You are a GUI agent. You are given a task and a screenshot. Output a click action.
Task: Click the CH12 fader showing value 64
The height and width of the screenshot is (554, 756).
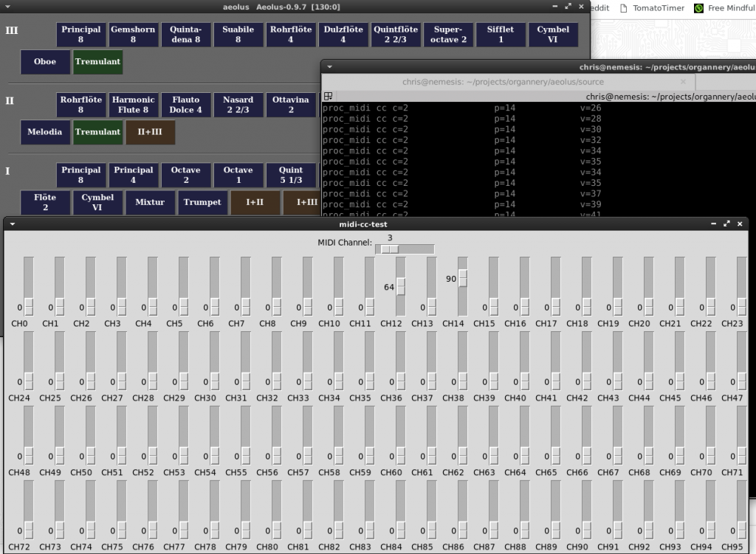point(401,286)
